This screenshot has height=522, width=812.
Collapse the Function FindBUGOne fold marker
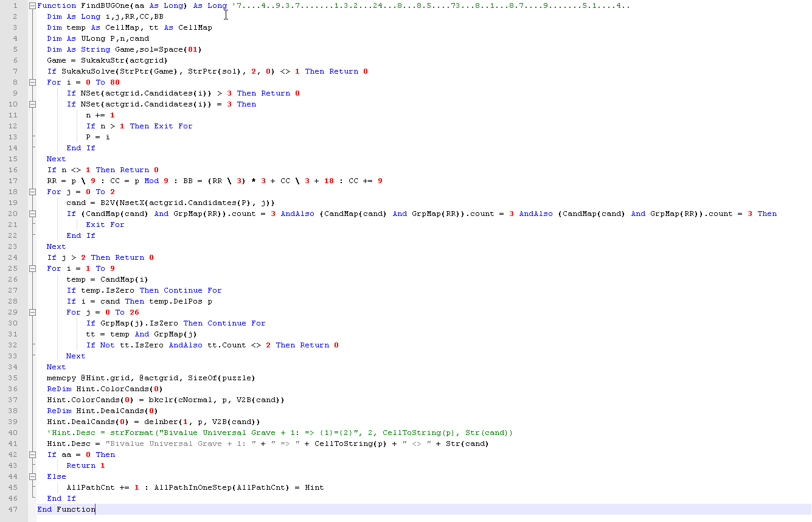[32, 5]
